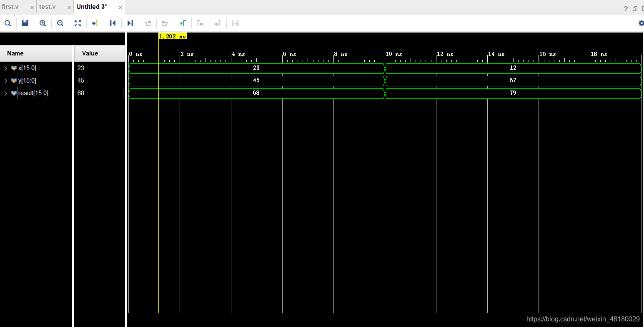Viewport: 644px width, 327px height.
Task: Open the help question mark
Action: click(626, 8)
